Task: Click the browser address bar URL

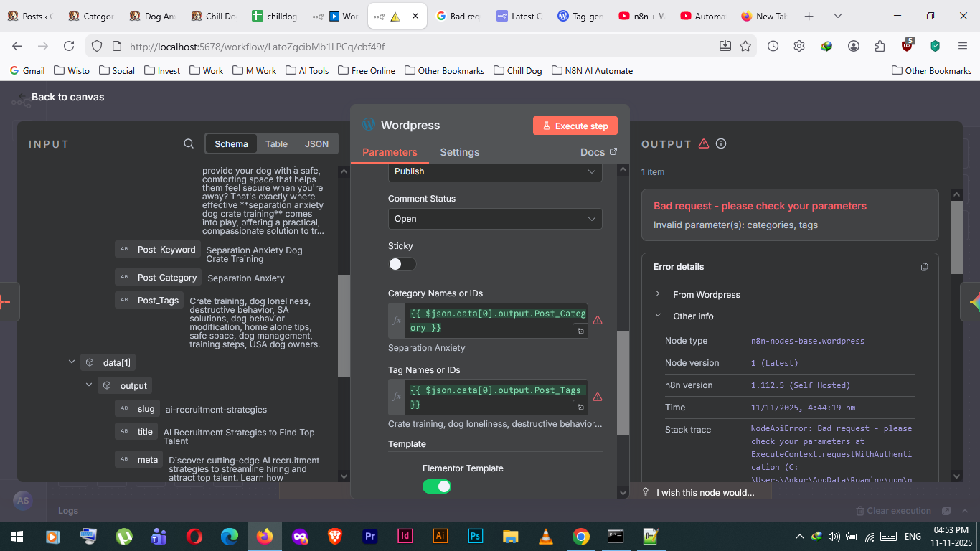Action: 257,46
